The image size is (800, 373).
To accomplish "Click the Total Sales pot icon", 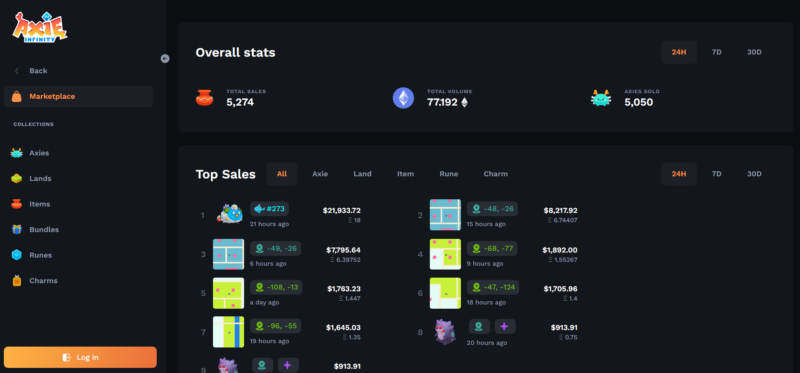I will (205, 97).
